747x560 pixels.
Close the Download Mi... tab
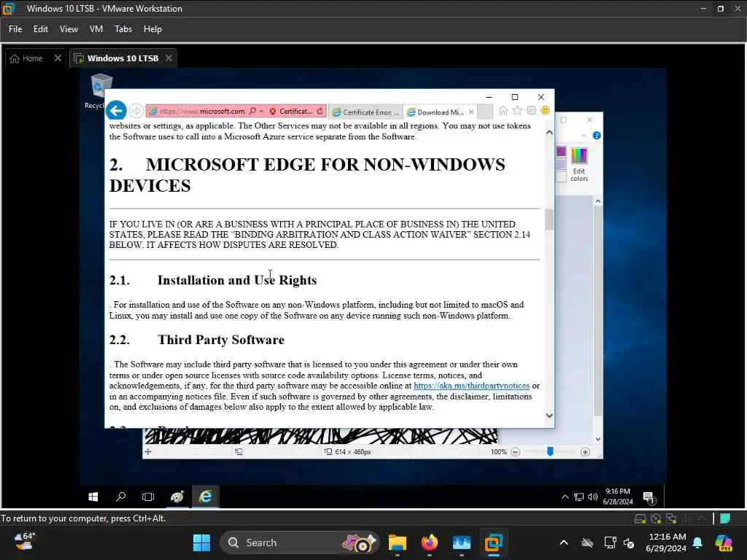coord(471,112)
